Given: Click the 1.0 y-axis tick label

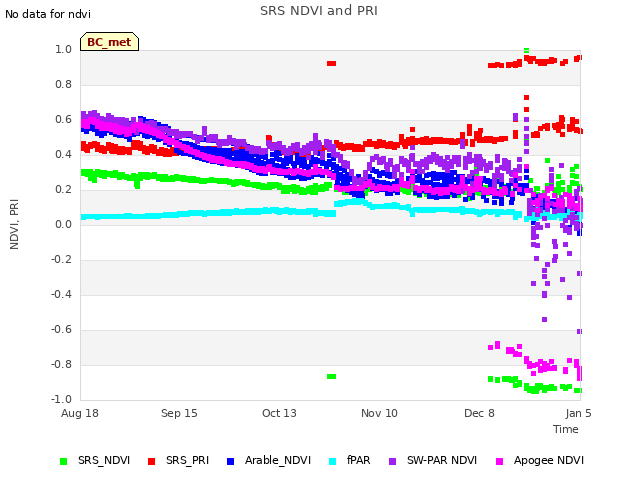Looking at the screenshot, I should point(63,49).
